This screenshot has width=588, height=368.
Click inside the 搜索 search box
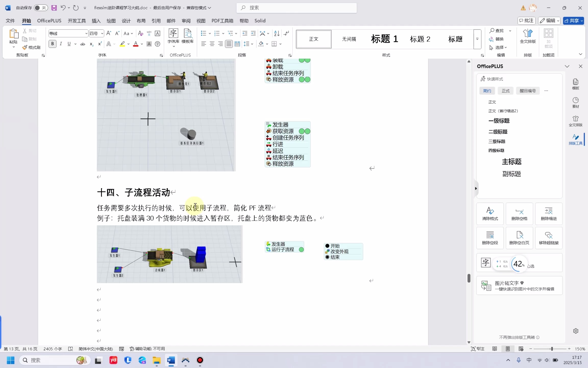pos(296,8)
